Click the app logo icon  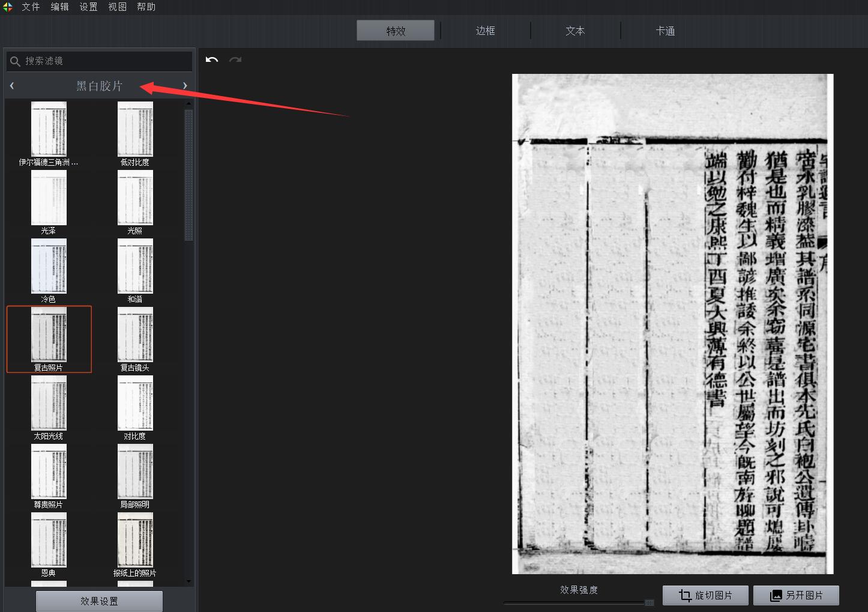(7, 7)
